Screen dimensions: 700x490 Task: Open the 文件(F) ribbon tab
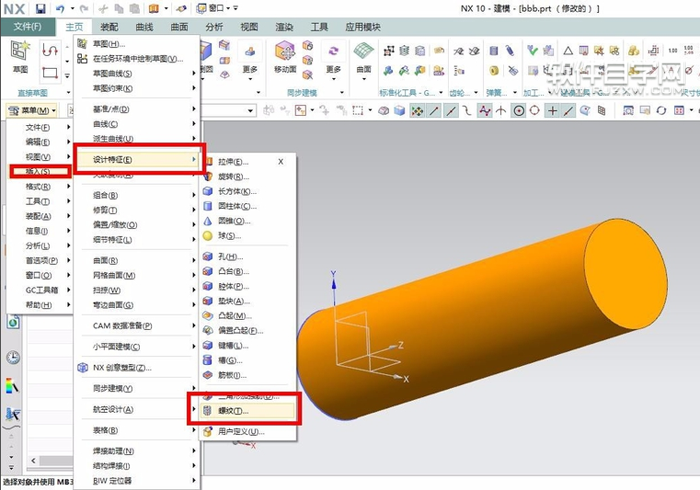click(28, 27)
